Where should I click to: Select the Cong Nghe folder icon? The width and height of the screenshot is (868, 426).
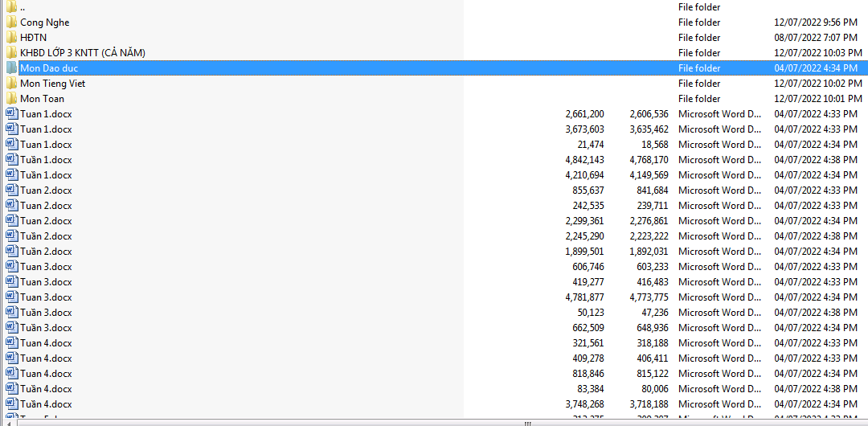(x=11, y=23)
